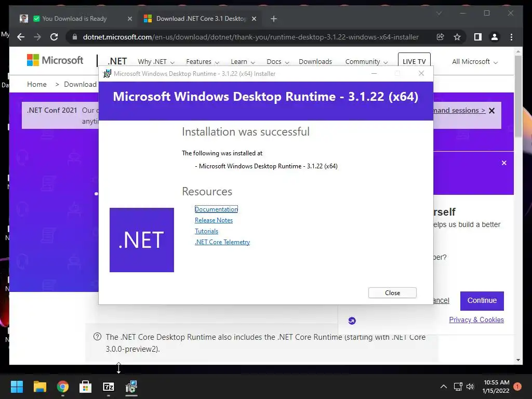Click the Chrome back arrow
532x399 pixels.
pos(21,37)
